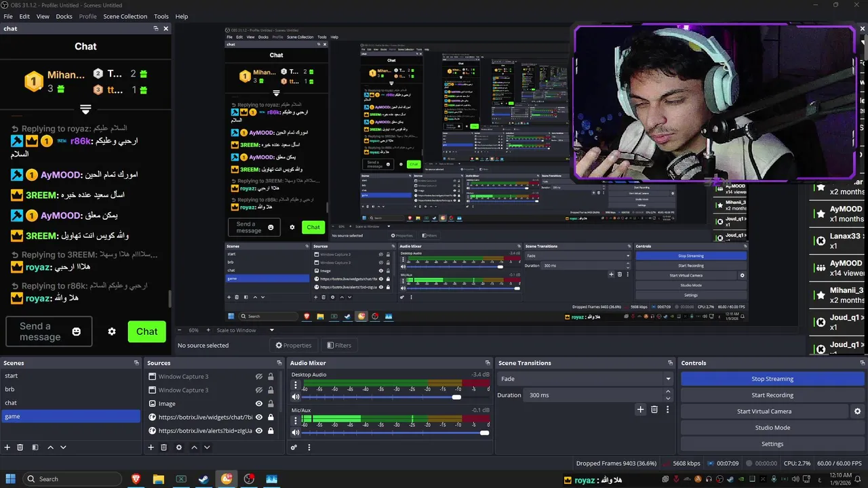Screen dimensions: 868x488
Task: Add a new scene in Scenes dock
Action: pyautogui.click(x=7, y=447)
